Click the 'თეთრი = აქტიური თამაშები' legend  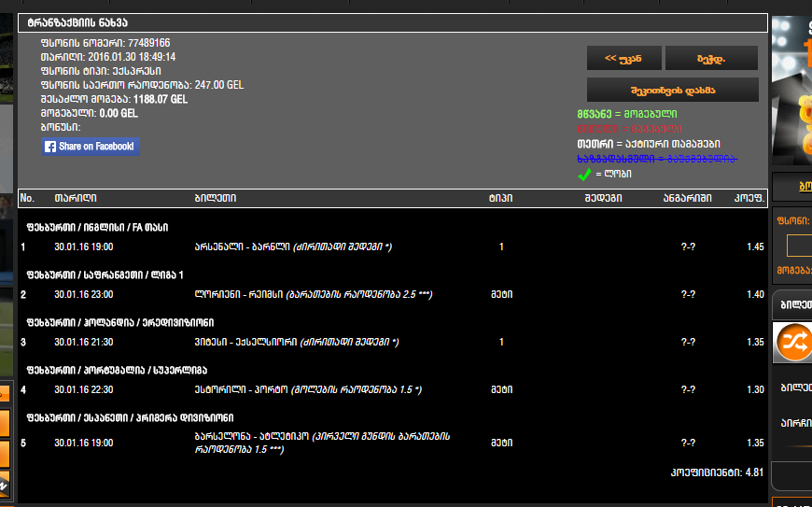tap(649, 144)
